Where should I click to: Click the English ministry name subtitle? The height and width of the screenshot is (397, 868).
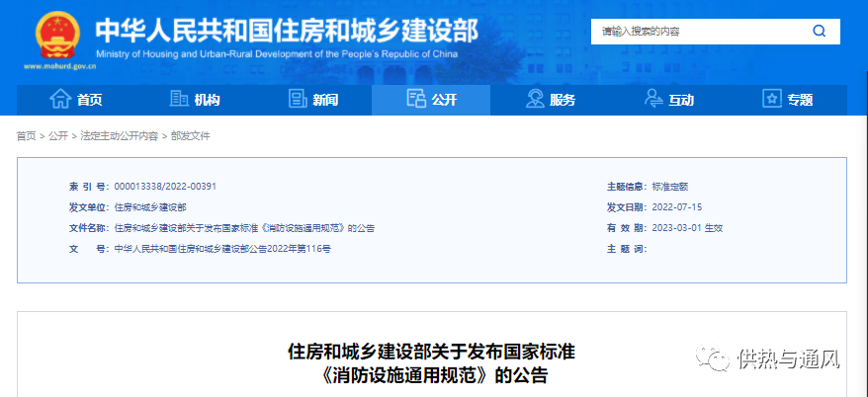click(x=278, y=54)
